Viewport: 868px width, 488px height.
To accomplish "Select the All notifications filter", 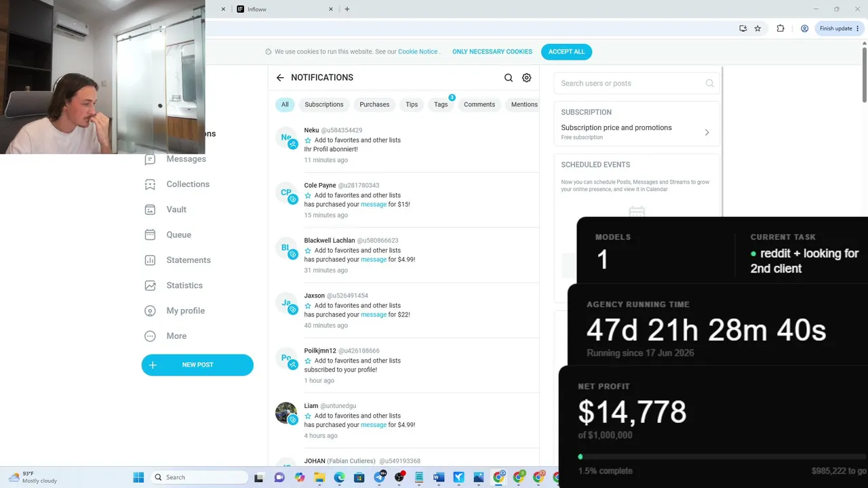I will click(x=285, y=104).
